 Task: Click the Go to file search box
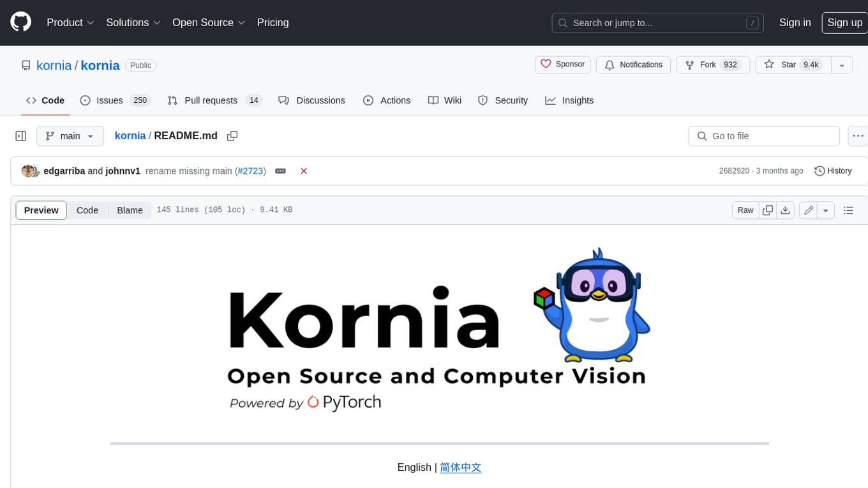click(x=764, y=136)
